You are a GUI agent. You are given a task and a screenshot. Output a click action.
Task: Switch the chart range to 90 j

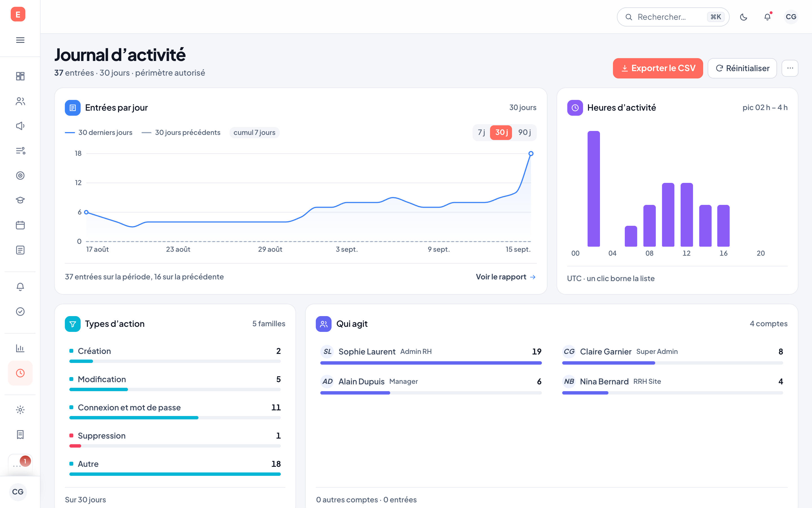tap(524, 132)
